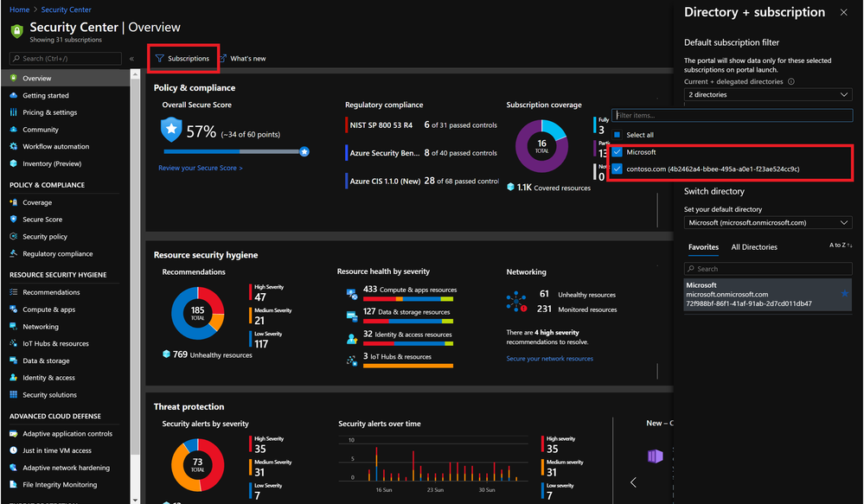
Task: Switch to the Favorites tab
Action: point(703,247)
